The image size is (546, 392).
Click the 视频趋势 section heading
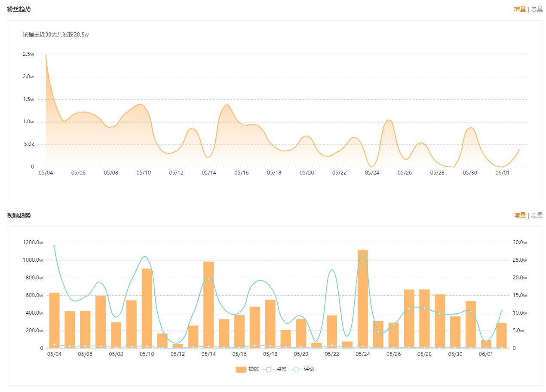click(19, 215)
